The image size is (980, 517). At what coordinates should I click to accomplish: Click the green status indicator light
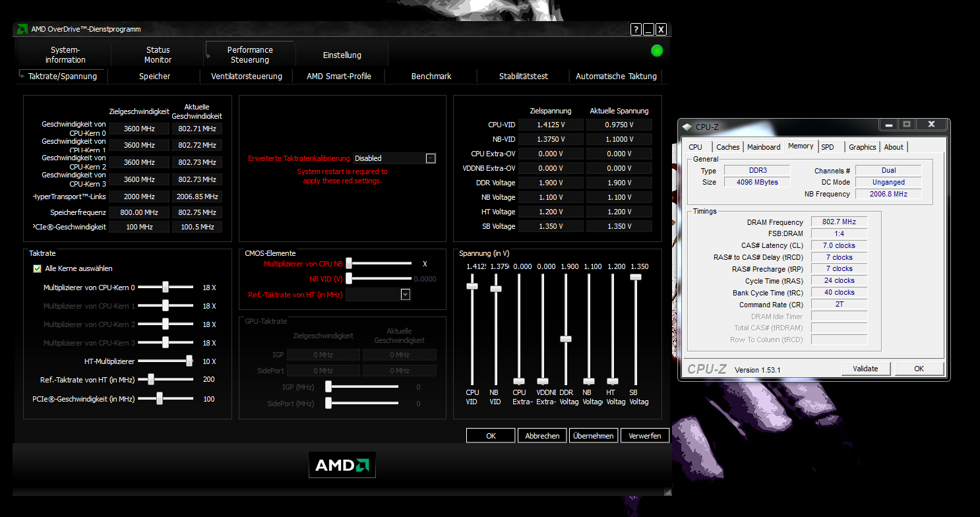click(x=657, y=51)
